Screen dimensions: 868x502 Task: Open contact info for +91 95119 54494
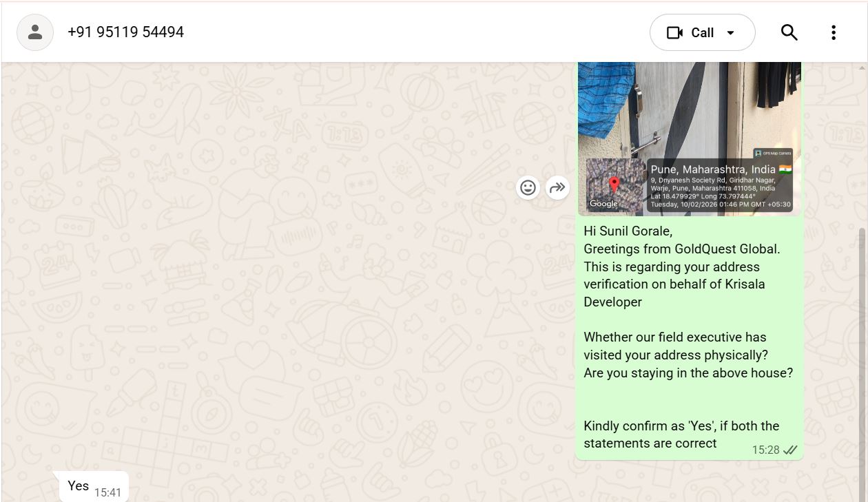point(125,32)
